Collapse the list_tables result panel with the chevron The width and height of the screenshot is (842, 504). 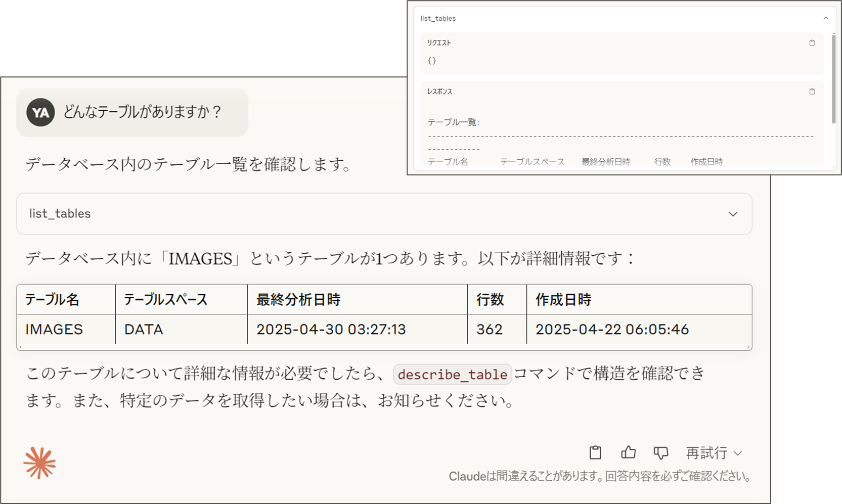coord(826,17)
